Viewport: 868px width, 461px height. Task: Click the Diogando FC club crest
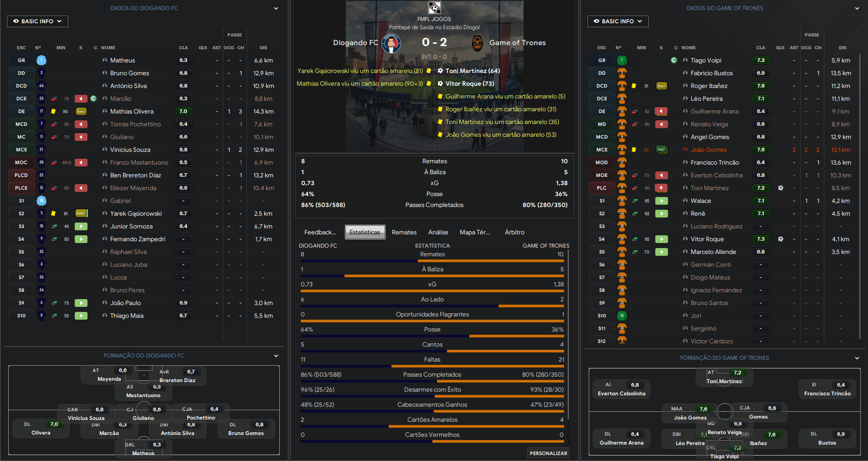(391, 43)
